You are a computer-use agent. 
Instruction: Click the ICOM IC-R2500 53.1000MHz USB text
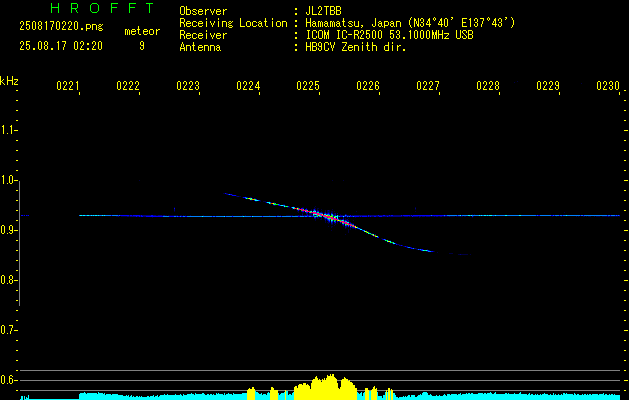[389, 35]
